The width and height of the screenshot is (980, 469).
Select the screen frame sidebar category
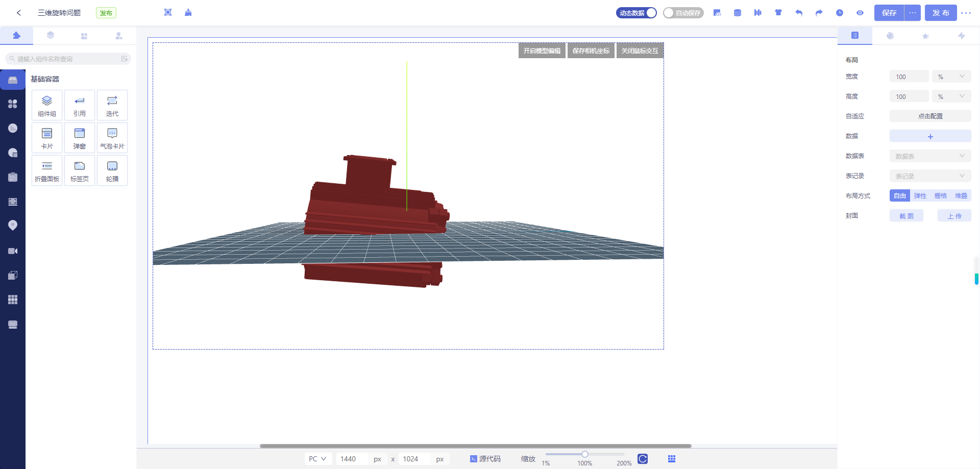click(x=13, y=202)
